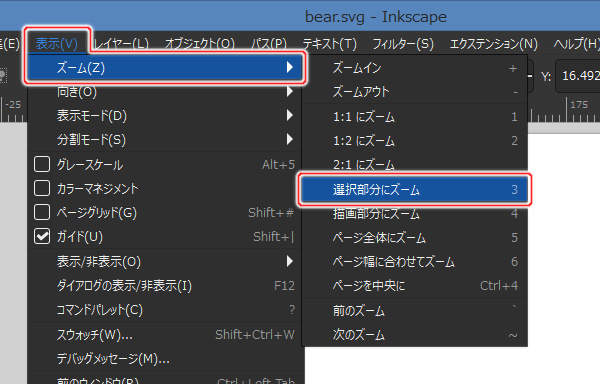
Task: Choose ダイアログの表示/非表示(I) entry
Action: [165, 286]
